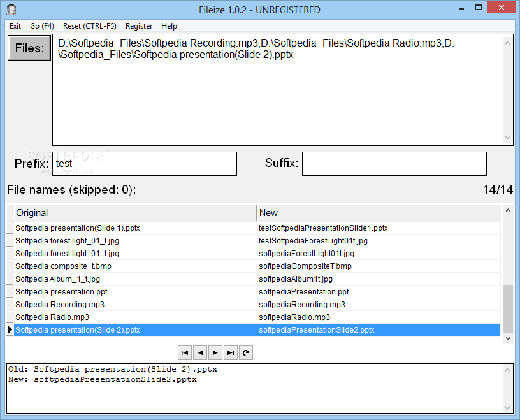Click files text area scroll up arrow
Viewport: 520px width, 420px height.
[507, 43]
